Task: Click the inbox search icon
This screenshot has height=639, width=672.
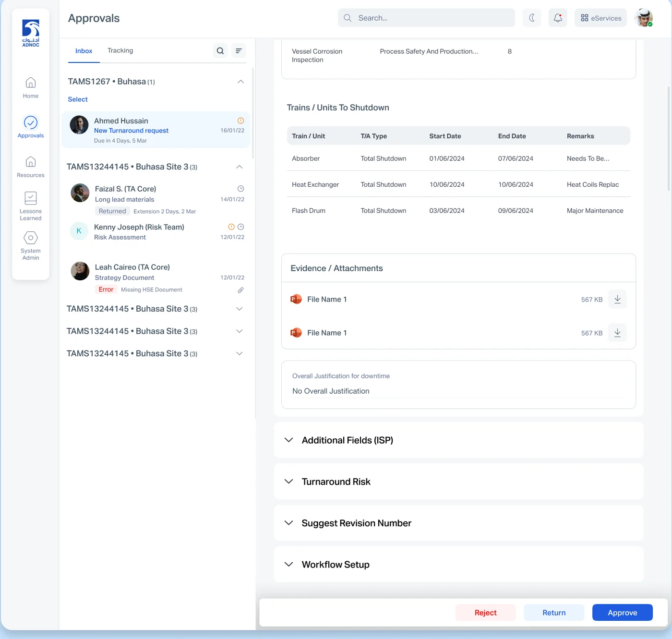Action: tap(220, 51)
